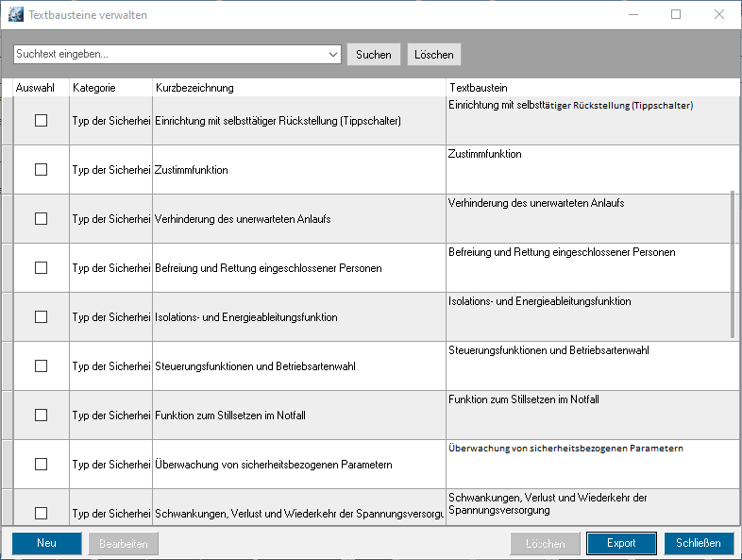This screenshot has width=742, height=560.
Task: Click the Suchtext eingeben input field
Action: pos(170,55)
